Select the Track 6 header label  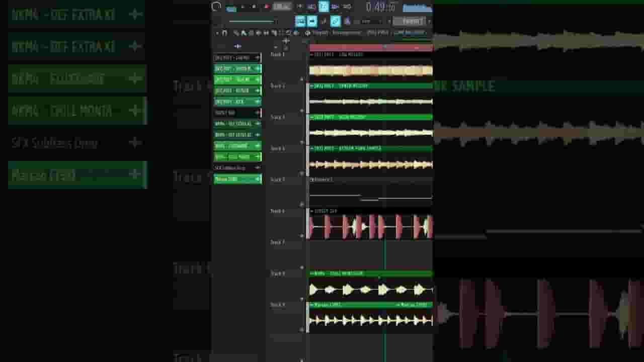click(278, 211)
